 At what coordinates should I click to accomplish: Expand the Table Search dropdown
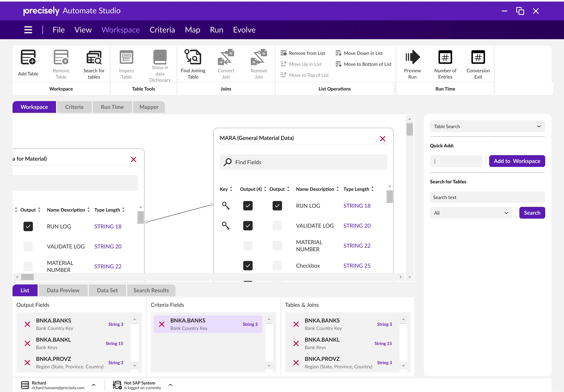click(487, 127)
